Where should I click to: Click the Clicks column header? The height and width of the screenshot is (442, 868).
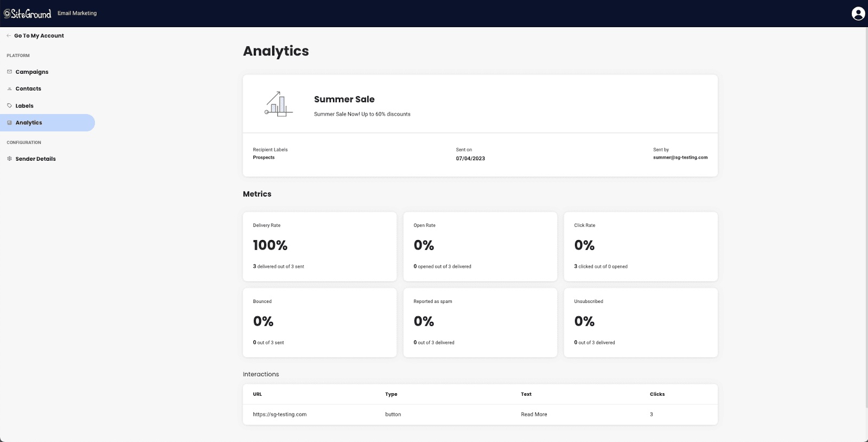[657, 394]
